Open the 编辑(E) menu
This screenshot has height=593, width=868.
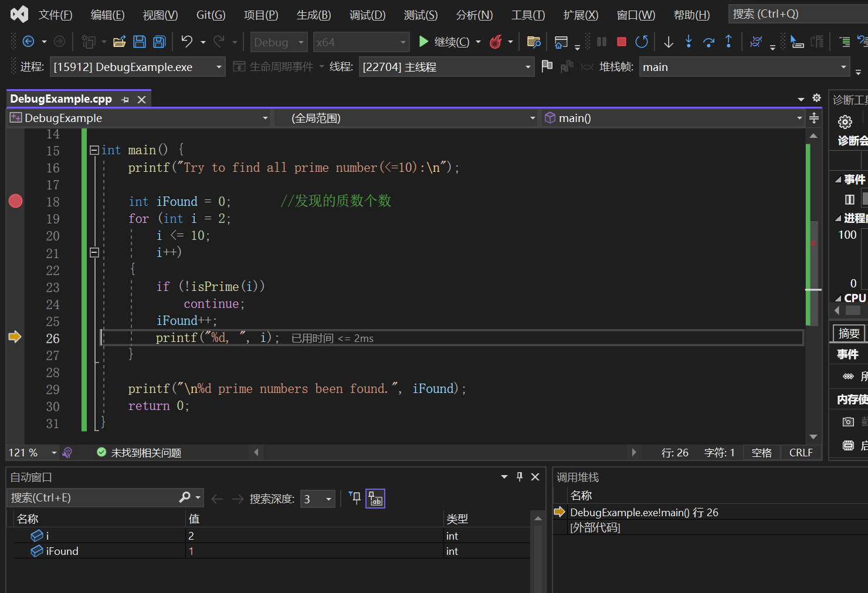coord(108,15)
